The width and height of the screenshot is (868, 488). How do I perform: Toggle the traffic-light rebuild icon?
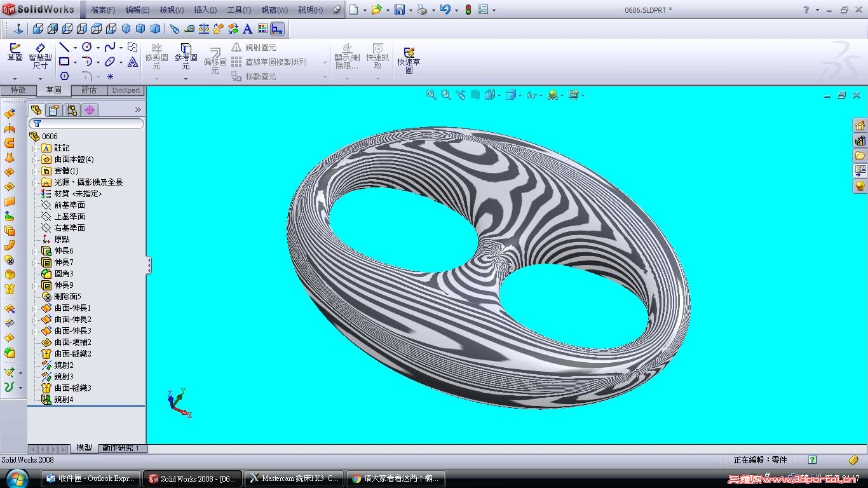(468, 10)
